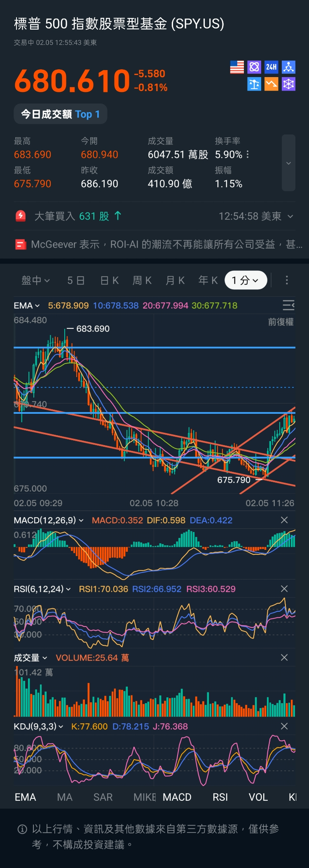The height and width of the screenshot is (868, 309).
Task: Close the KDJ indicator panel
Action: point(284,727)
